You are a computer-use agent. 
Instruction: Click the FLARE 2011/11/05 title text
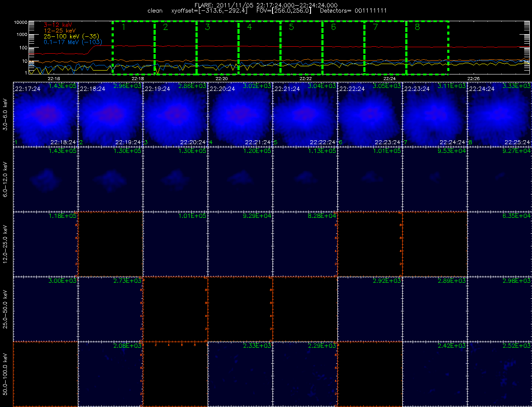(266, 5)
